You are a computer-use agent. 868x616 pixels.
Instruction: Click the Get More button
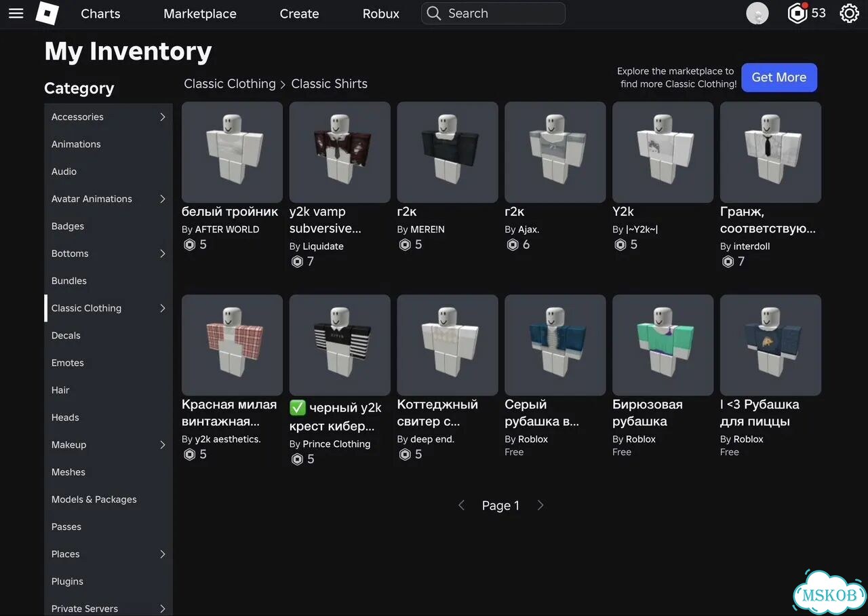(x=779, y=77)
